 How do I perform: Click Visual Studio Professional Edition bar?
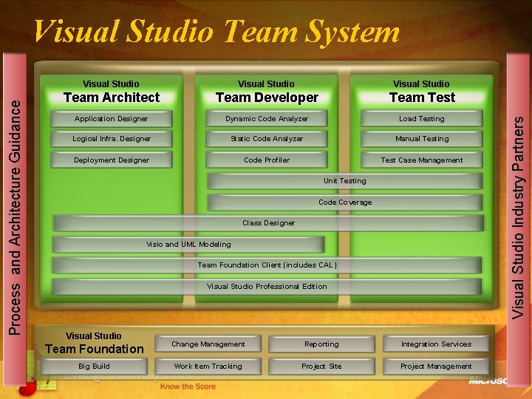(267, 287)
